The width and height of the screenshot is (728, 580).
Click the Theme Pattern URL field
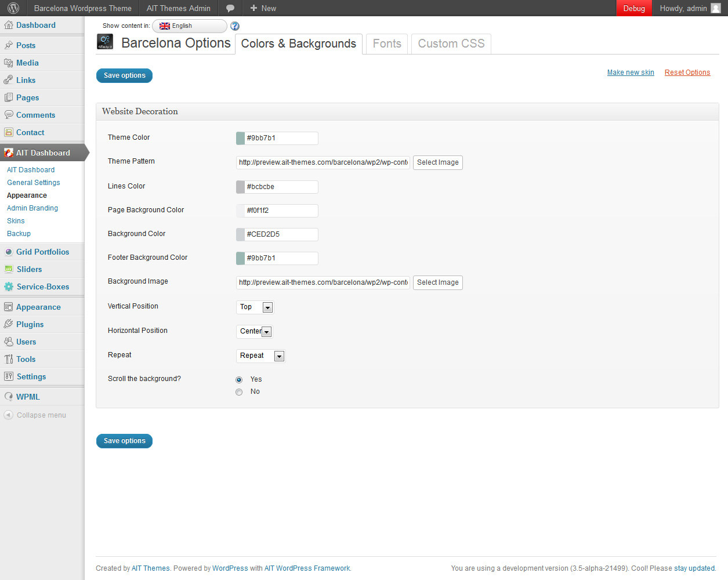323,162
